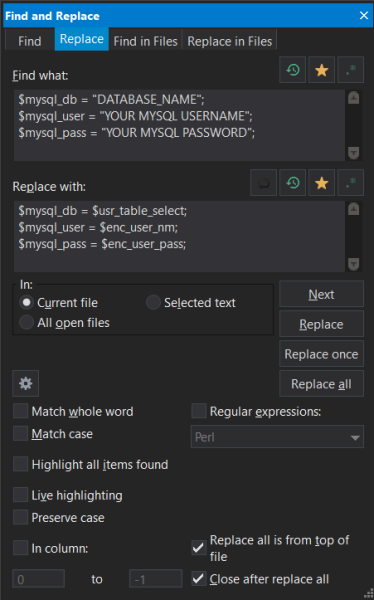Click the Replace all button
This screenshot has height=600, width=374.
click(321, 383)
